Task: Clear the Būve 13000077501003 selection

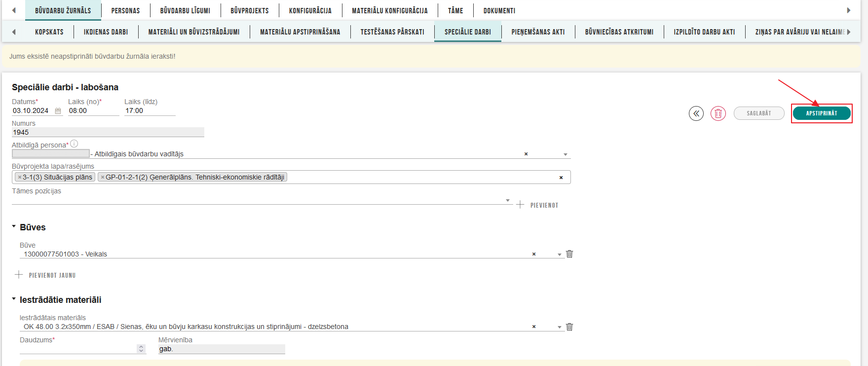Action: click(x=534, y=254)
